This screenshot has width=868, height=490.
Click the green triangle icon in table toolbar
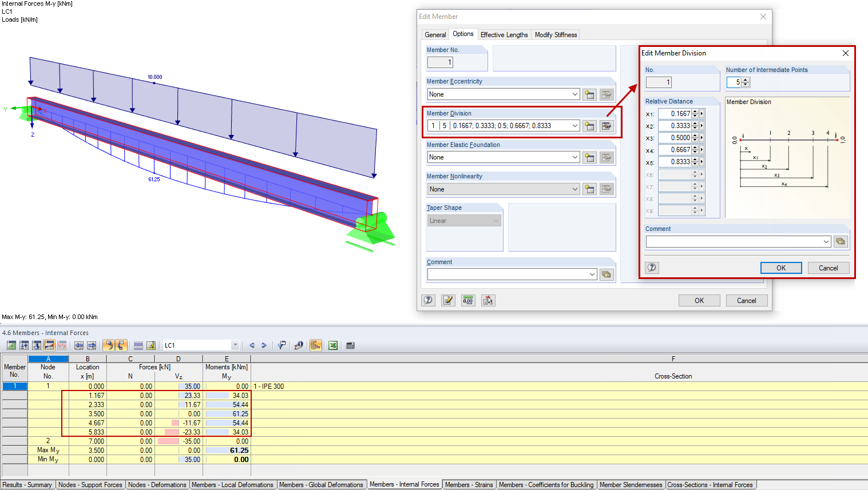11,345
